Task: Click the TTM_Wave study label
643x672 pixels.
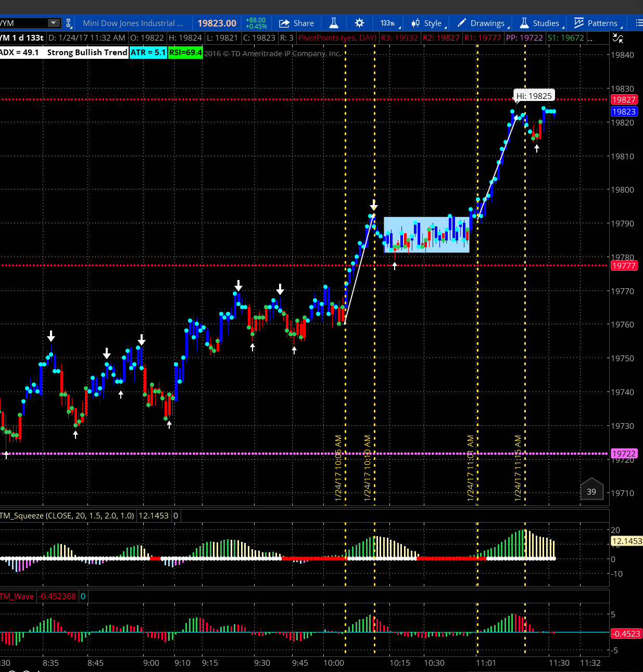Action: [x=17, y=597]
